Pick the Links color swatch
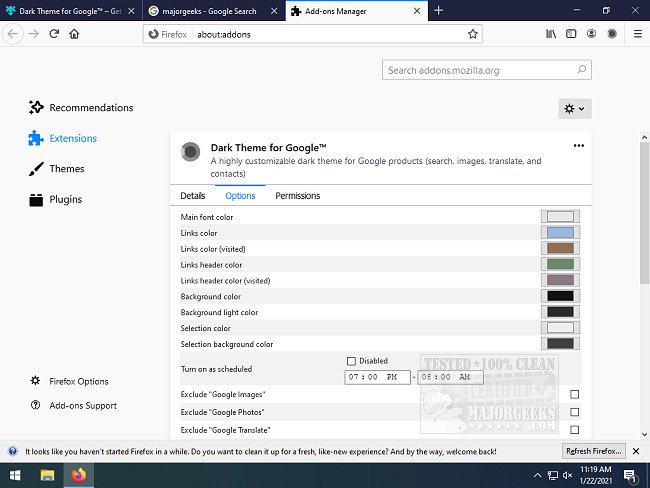Screen dimensions: 650x488 point(560,233)
